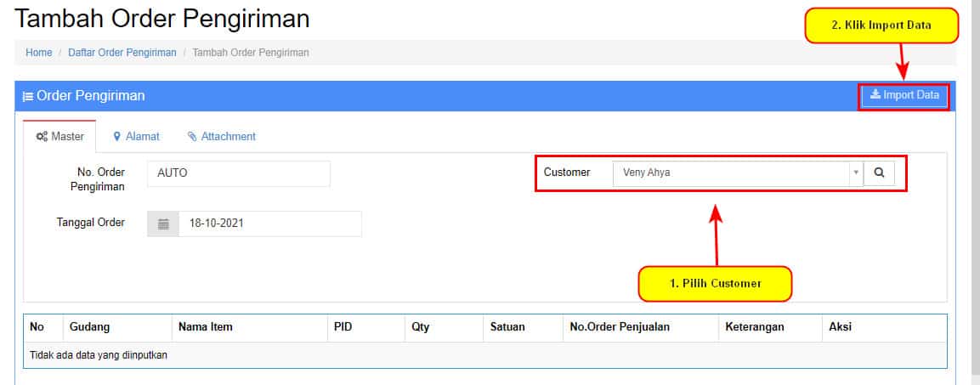Select the Master tab
980x385 pixels.
[x=59, y=136]
